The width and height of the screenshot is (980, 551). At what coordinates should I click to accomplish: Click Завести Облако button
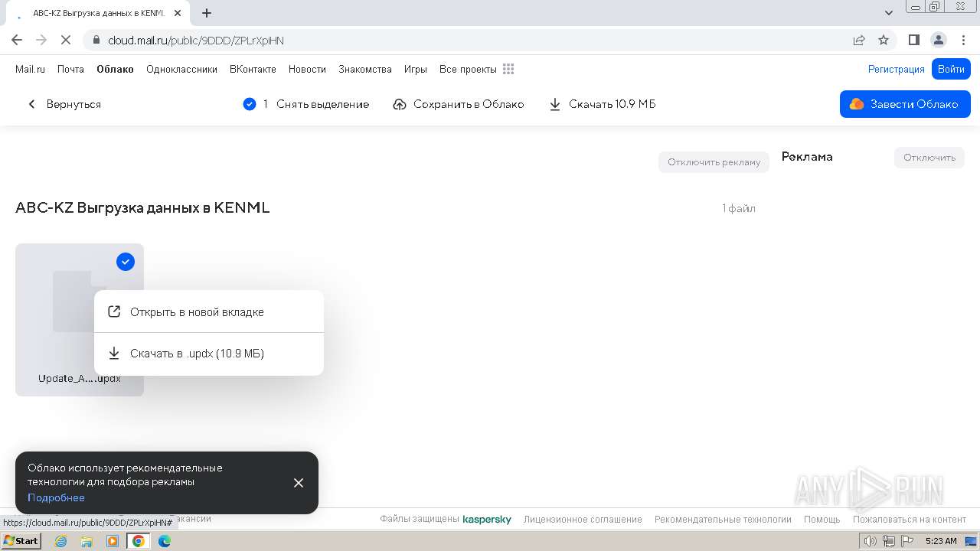[905, 104]
